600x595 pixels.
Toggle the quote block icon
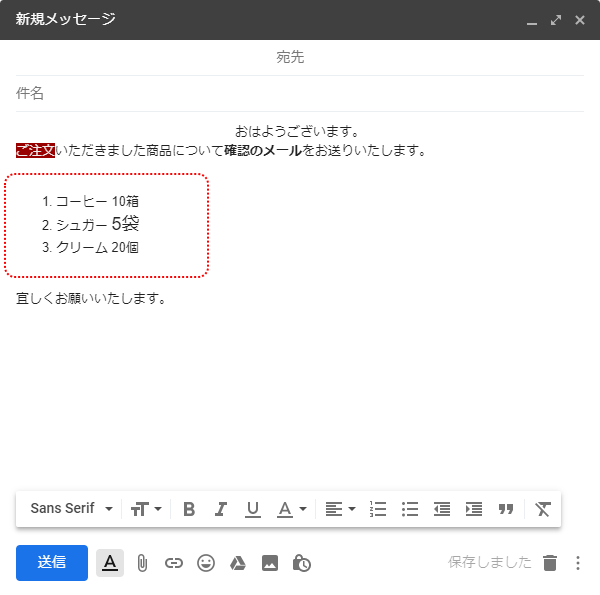pos(505,509)
